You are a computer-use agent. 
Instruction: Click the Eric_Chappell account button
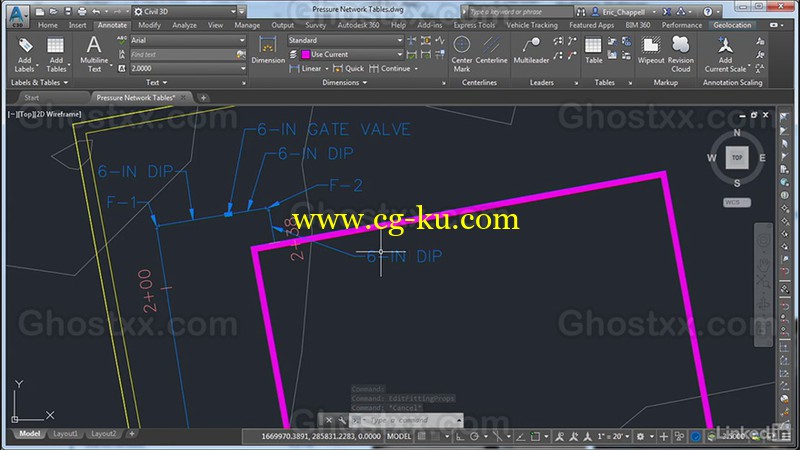click(x=623, y=11)
